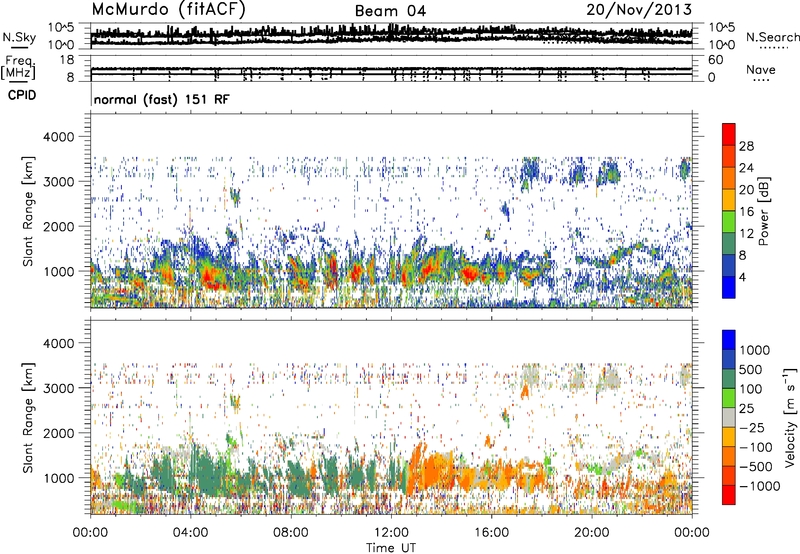Click the left-side 10^0 noise axis label
The height and width of the screenshot is (554, 800).
[61, 45]
